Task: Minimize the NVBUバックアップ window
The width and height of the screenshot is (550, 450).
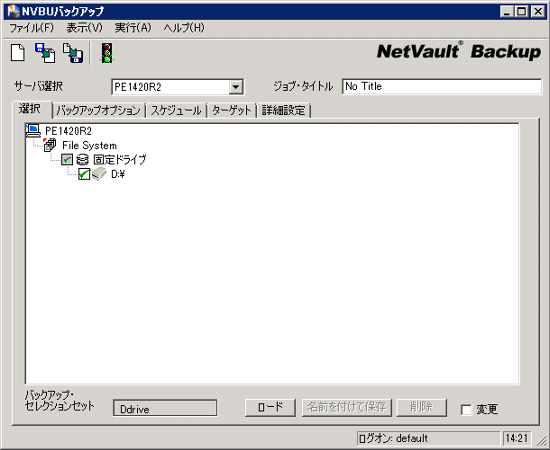Action: pos(507,12)
